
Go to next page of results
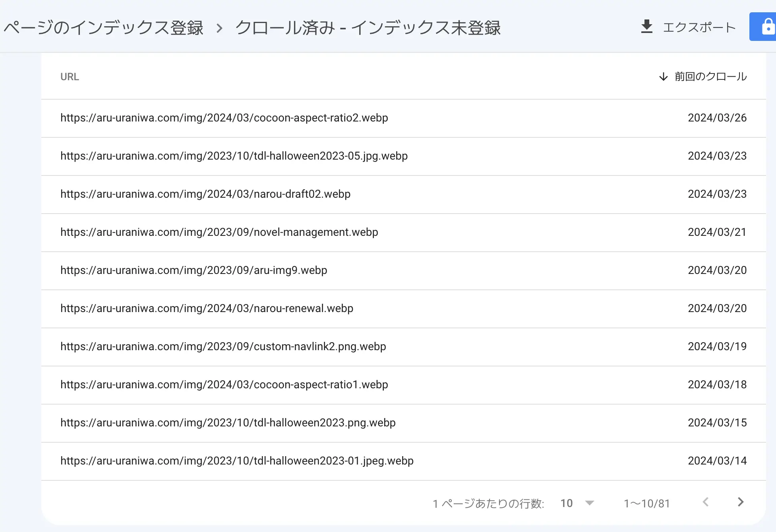click(x=740, y=502)
